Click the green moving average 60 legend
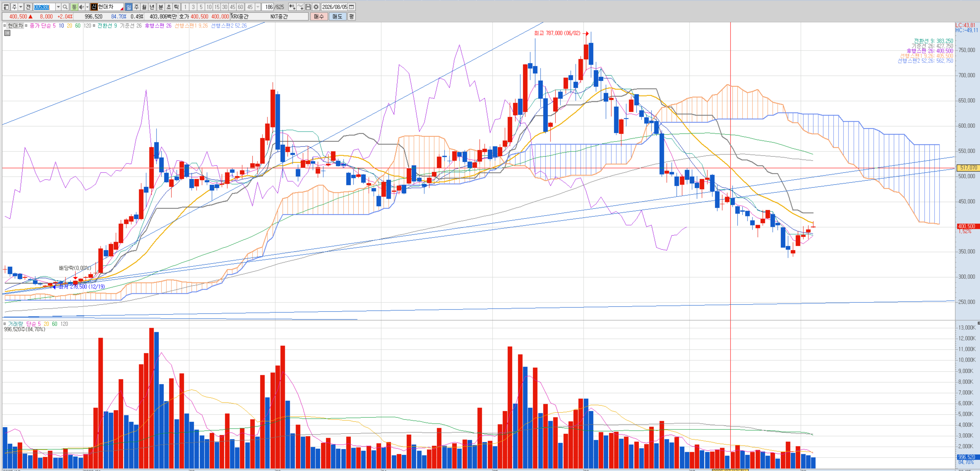 pos(78,25)
